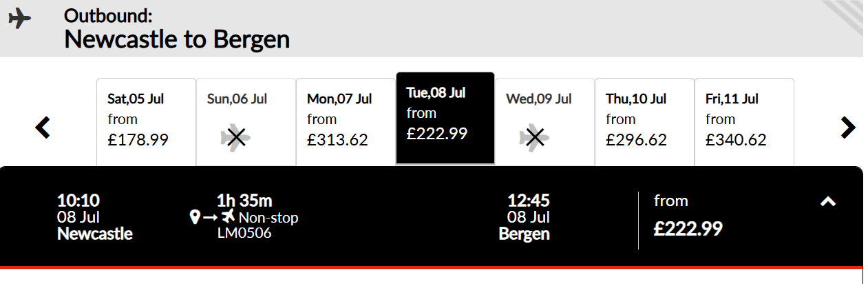Screen dimensions: 868x284
Task: Click the small plane icon before Non-stop
Action: pos(228,218)
